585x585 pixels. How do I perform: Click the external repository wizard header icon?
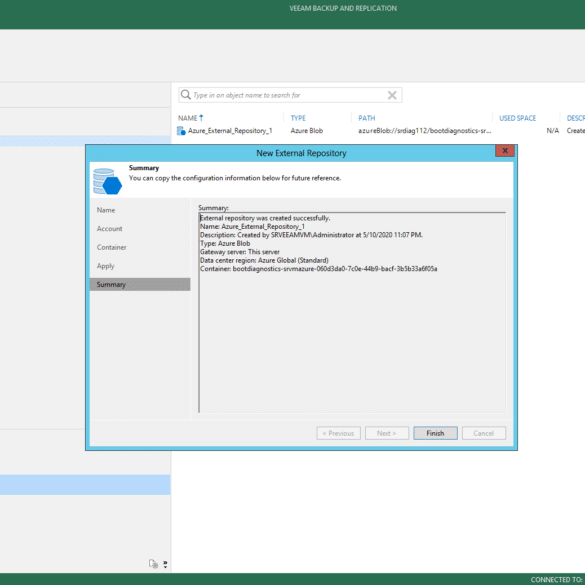(107, 181)
